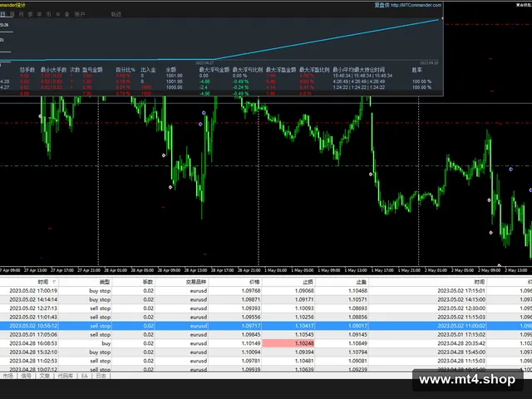Click the 出入金 deposit column header

[x=148, y=70]
